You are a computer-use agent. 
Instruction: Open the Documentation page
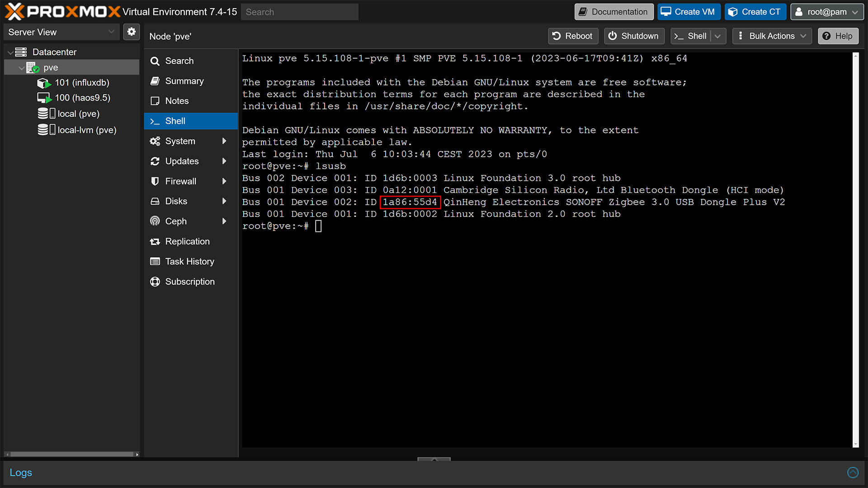pos(613,12)
